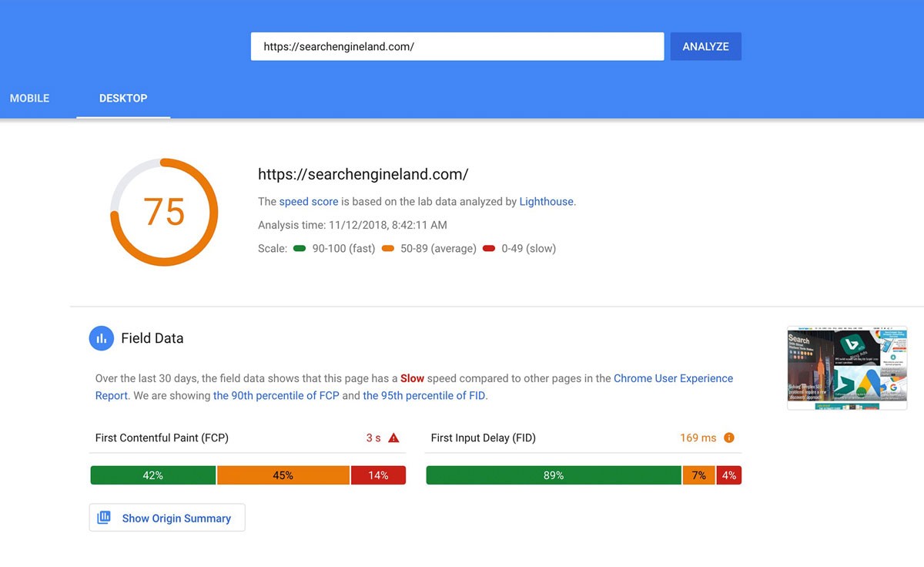Click the 95th percentile of FID link
Viewport: 924px width, 567px height.
[424, 395]
